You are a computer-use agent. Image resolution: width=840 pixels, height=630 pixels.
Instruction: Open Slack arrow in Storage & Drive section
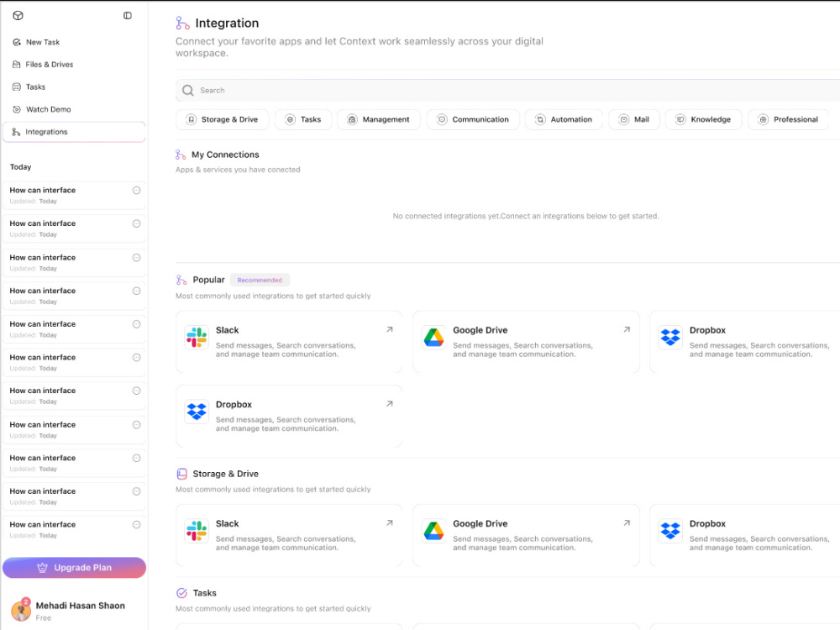[x=390, y=522]
